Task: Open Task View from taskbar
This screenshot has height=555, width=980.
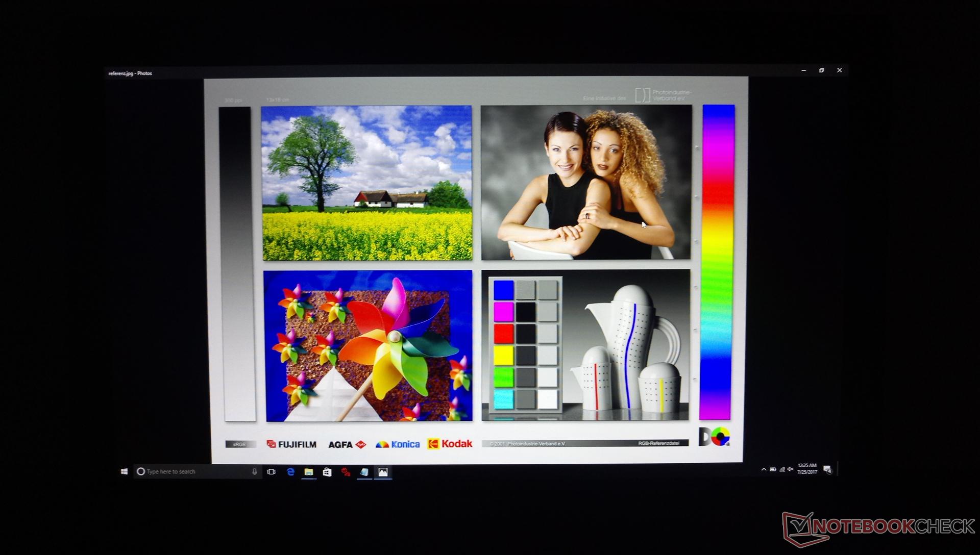Action: (x=272, y=472)
